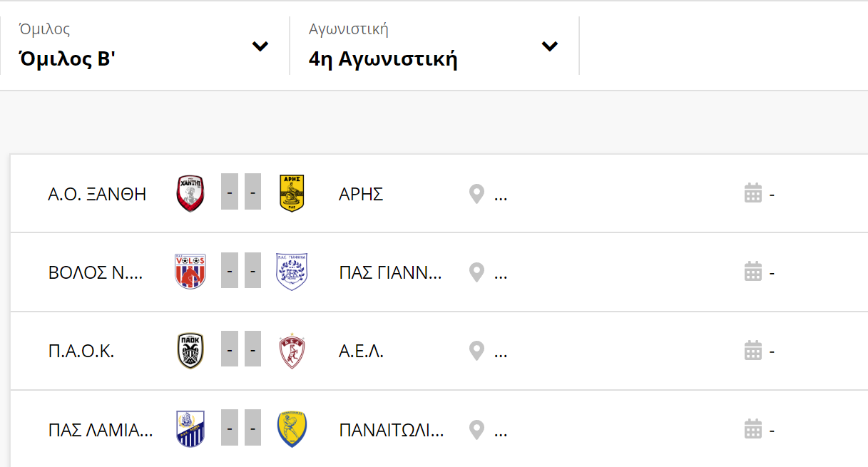Click location pin in Ξάνθη–Άρης row
Screen dimensions: 868x467
pos(476,194)
